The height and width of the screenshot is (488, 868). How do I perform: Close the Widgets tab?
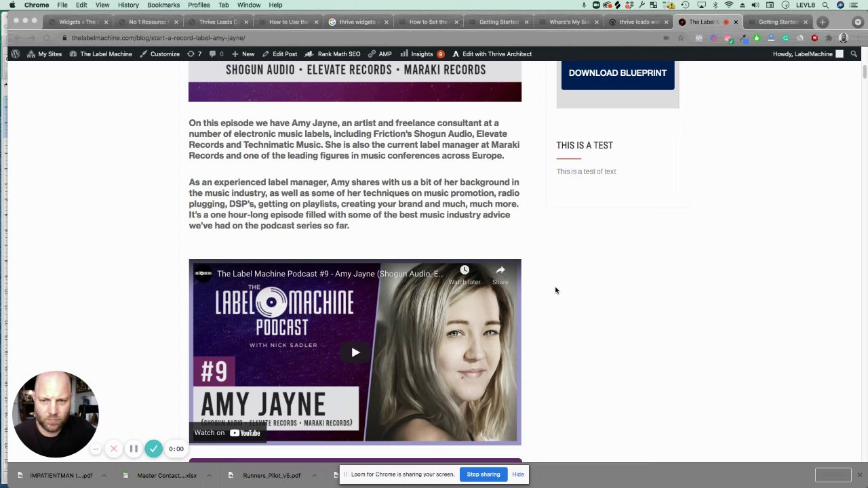[x=106, y=22]
